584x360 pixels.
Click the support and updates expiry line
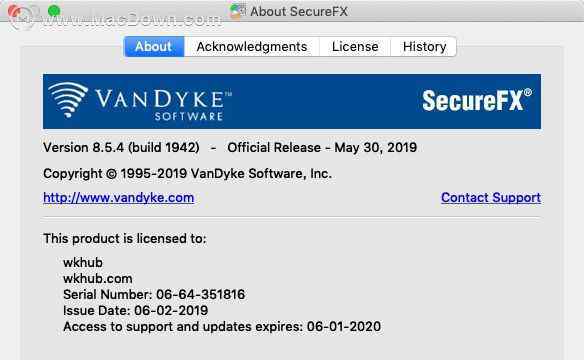[222, 326]
